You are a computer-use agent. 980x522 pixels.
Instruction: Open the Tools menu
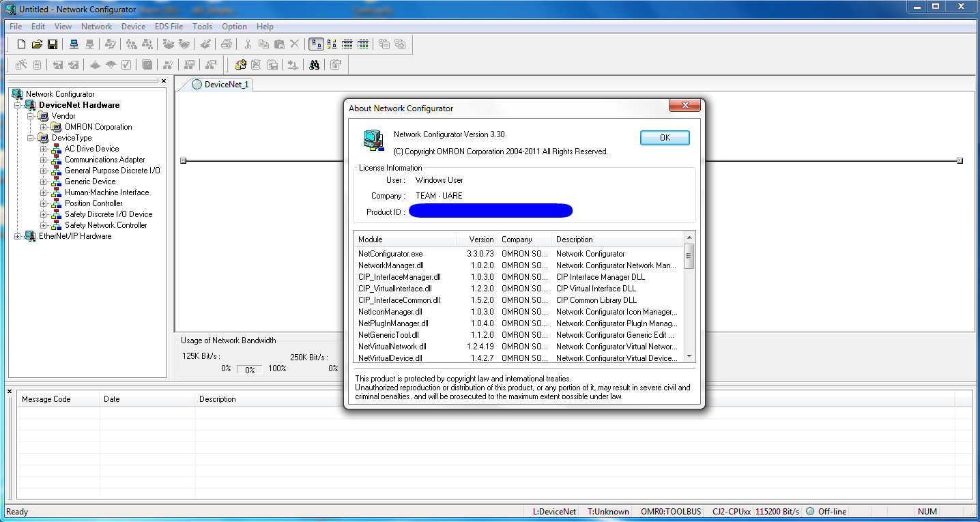point(203,27)
